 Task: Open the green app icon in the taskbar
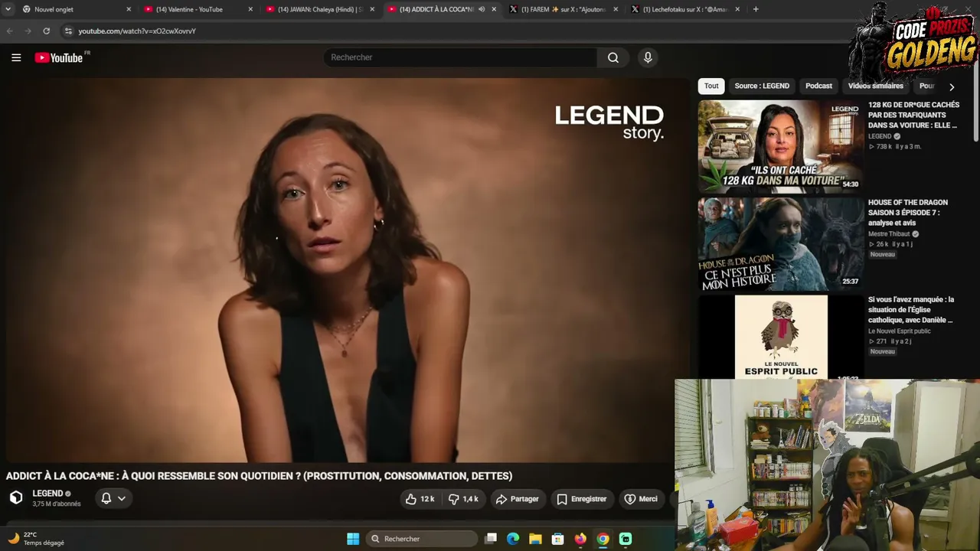pyautogui.click(x=626, y=539)
